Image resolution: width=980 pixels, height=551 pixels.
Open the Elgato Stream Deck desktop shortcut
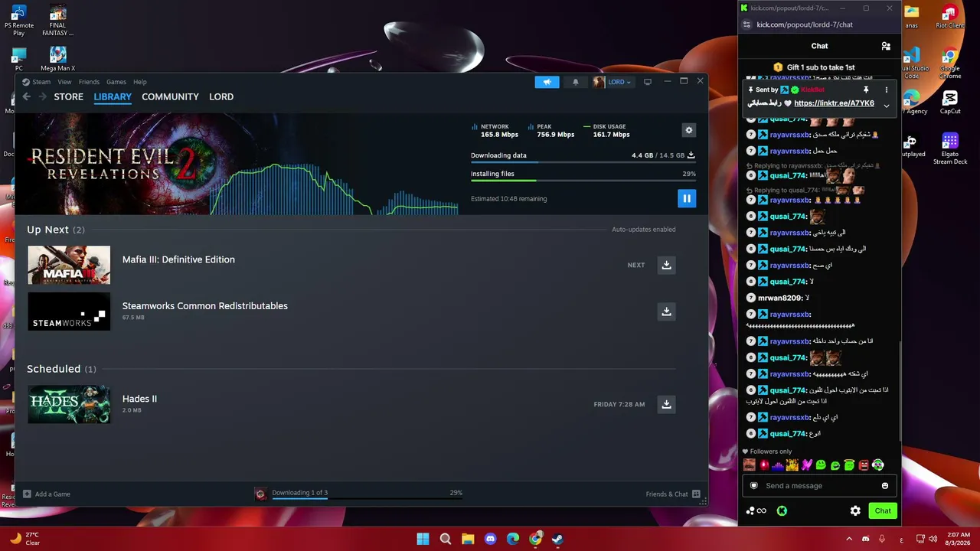click(950, 149)
